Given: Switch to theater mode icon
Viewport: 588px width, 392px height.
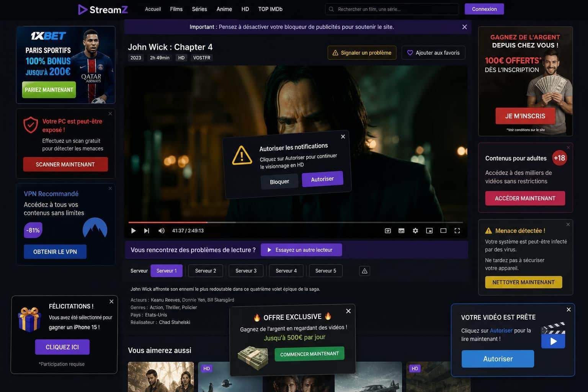Looking at the screenshot, I should pos(443,230).
